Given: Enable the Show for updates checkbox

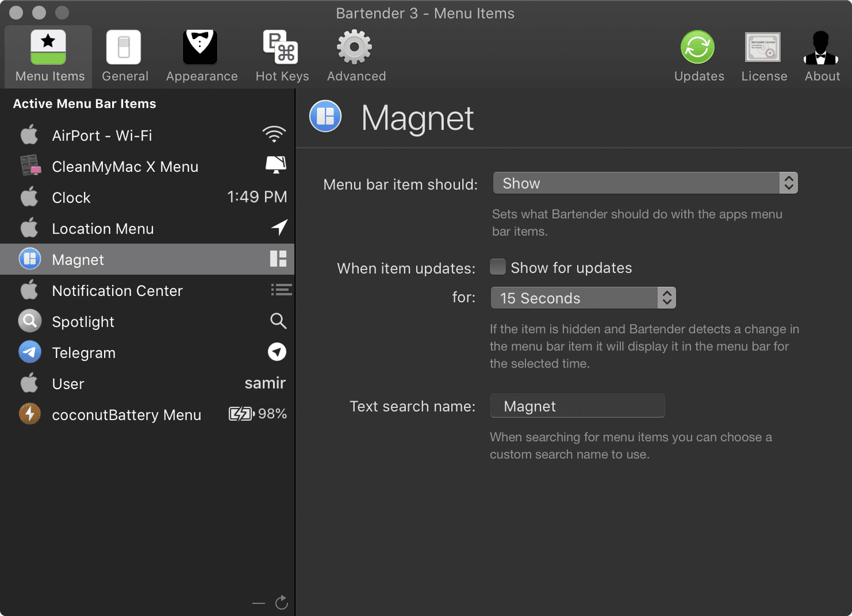Looking at the screenshot, I should click(498, 267).
